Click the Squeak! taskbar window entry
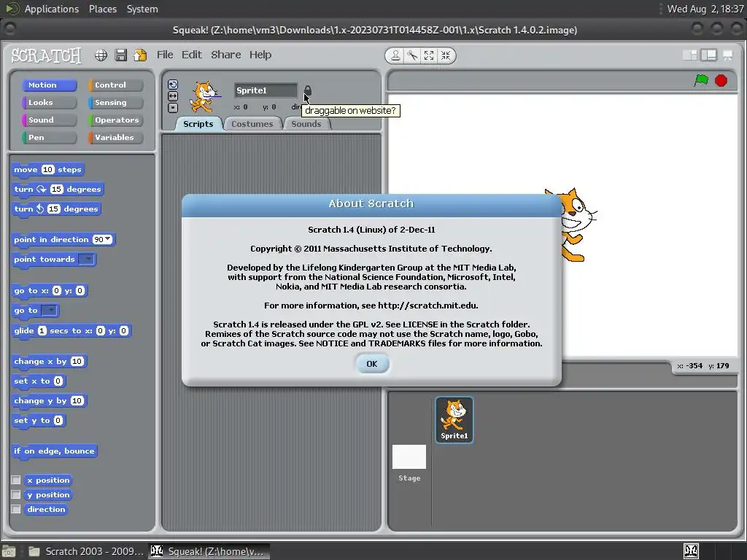Image resolution: width=747 pixels, height=560 pixels. pos(209,551)
